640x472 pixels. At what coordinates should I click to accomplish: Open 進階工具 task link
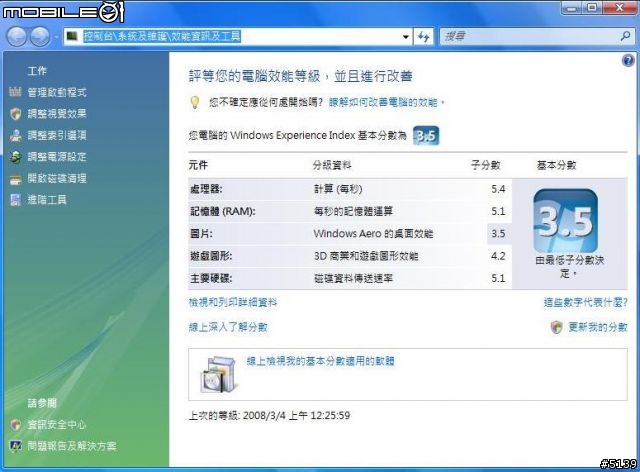coord(47,200)
